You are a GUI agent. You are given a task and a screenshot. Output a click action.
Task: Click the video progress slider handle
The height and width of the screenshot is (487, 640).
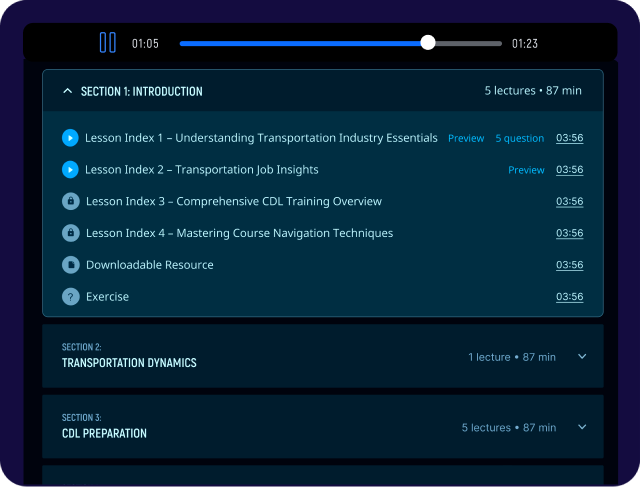click(x=428, y=43)
